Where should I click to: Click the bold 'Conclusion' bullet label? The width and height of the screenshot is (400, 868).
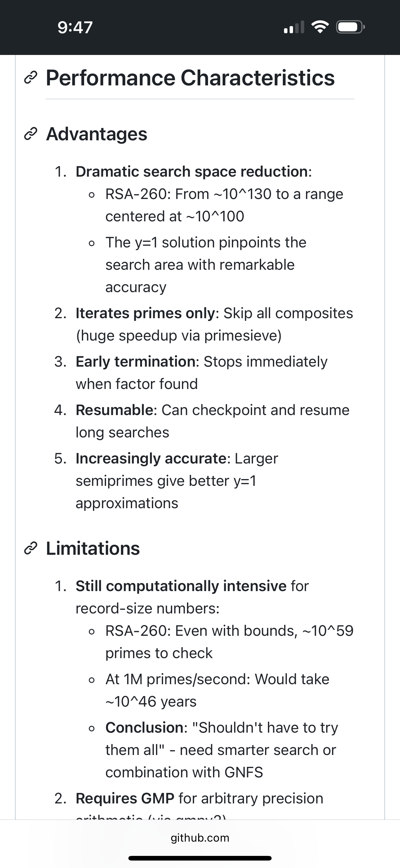click(x=144, y=728)
